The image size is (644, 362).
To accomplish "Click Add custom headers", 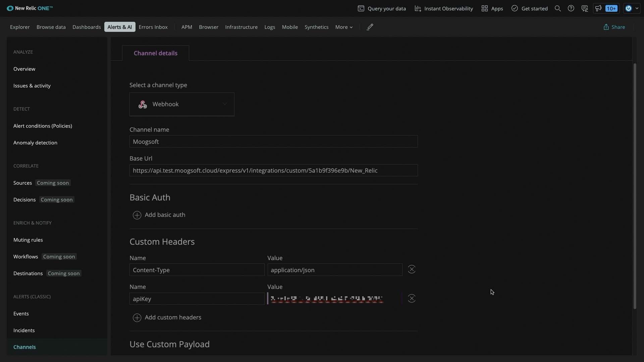I will pos(167,317).
